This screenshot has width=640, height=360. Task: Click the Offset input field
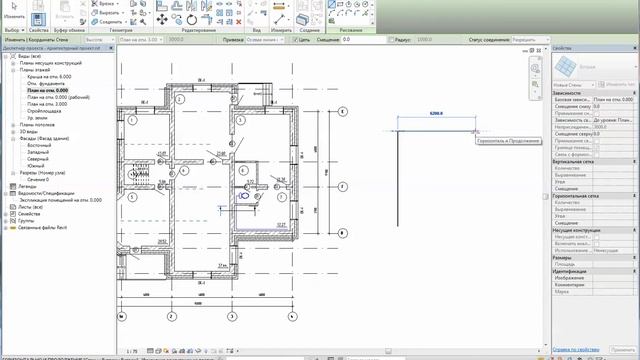tap(363, 40)
